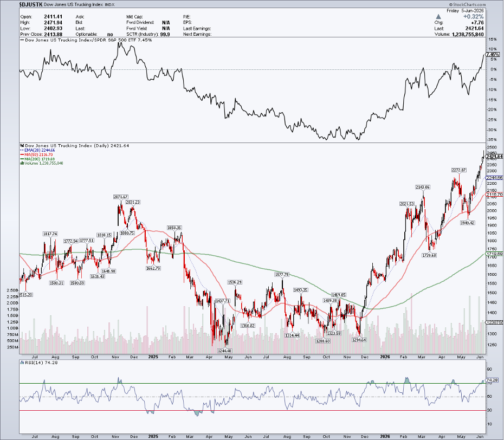Select the Low value 2402.93
Viewport: 504px width, 440px height.
(x=53, y=28)
